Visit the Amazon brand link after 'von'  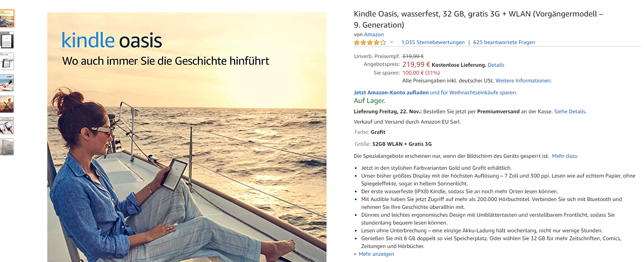[x=374, y=35]
